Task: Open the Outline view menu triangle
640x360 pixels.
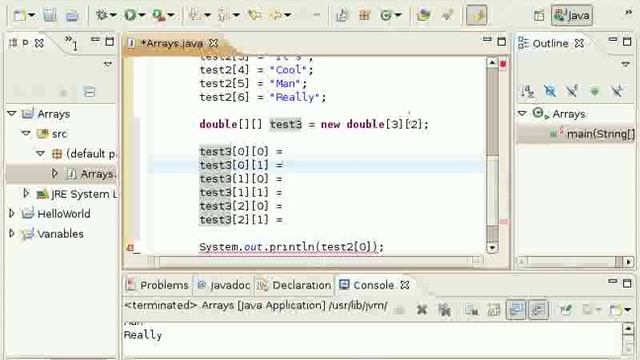Action: click(x=625, y=64)
